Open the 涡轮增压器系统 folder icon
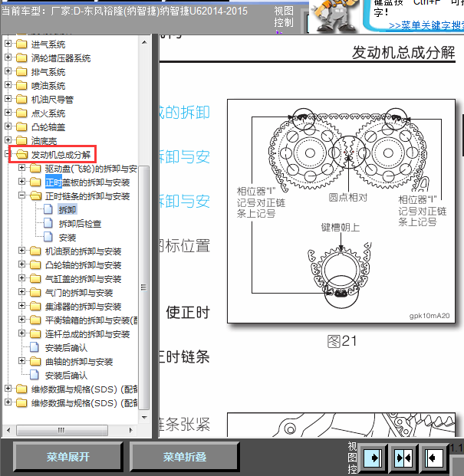Image resolution: width=464 pixels, height=476 pixels. pos(21,58)
